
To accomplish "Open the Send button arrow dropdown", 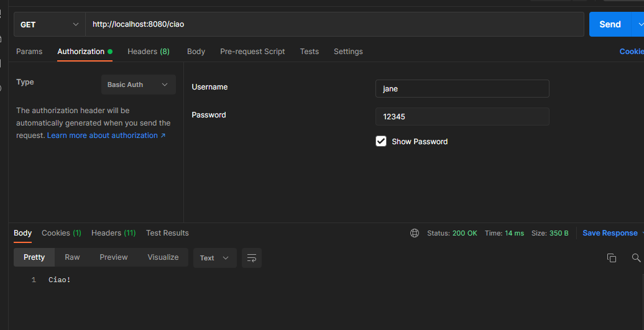I will pos(639,25).
